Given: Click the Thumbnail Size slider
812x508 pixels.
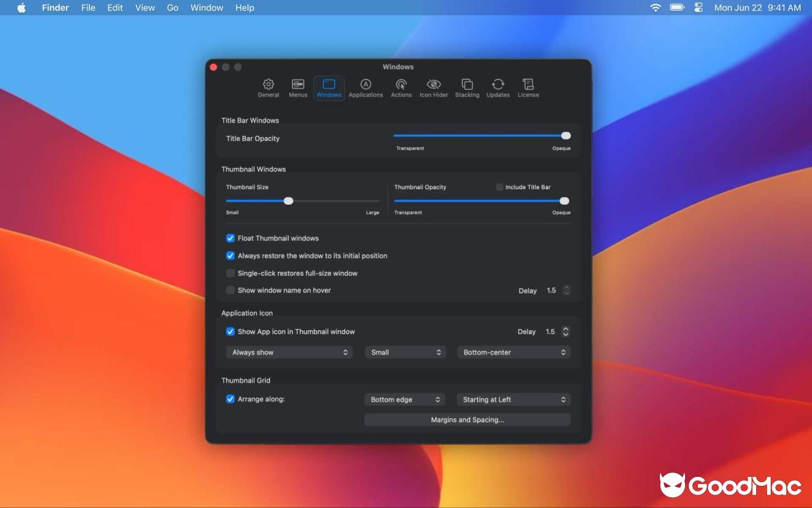Looking at the screenshot, I should click(303, 201).
